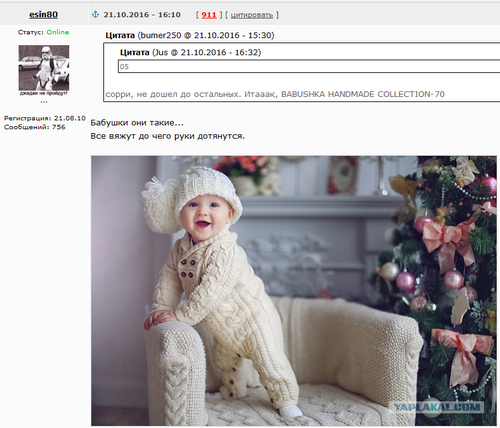Select the post timestamp '21.10.2016 - 16:10'
Screen dimensions: 500x428
pos(142,15)
